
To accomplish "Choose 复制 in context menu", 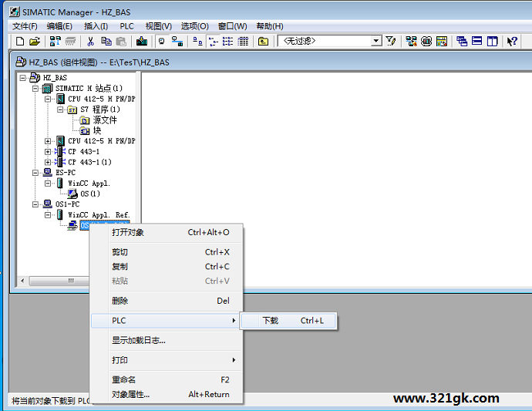I will click(167, 267).
